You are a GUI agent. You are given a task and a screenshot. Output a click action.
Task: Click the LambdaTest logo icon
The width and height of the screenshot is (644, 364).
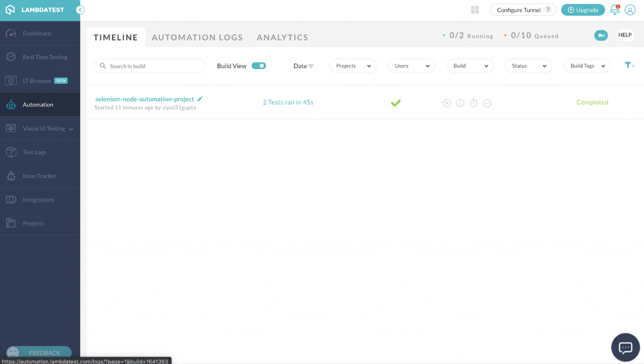(10, 9)
